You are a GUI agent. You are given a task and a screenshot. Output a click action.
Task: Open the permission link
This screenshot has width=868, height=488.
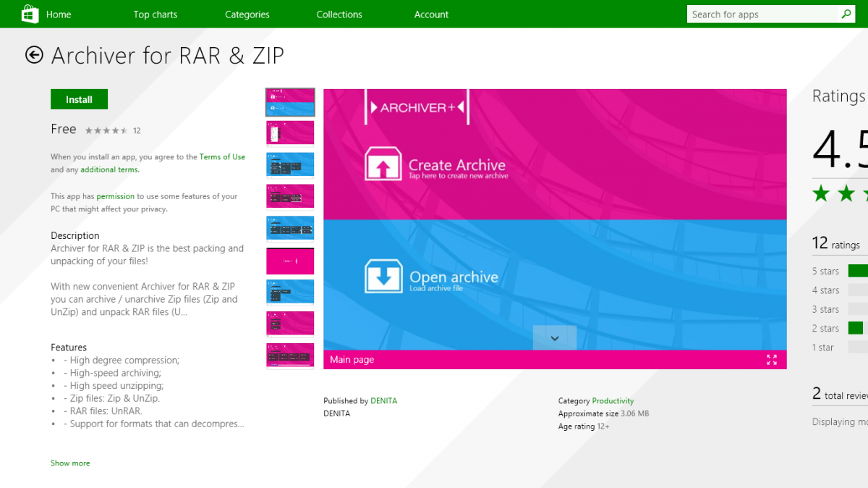click(x=116, y=196)
